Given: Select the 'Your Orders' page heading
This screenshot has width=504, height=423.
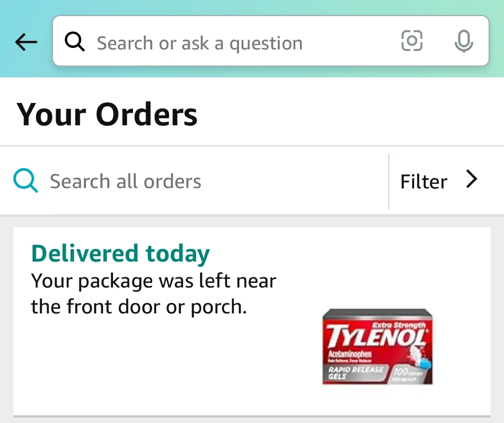Looking at the screenshot, I should pyautogui.click(x=107, y=114).
